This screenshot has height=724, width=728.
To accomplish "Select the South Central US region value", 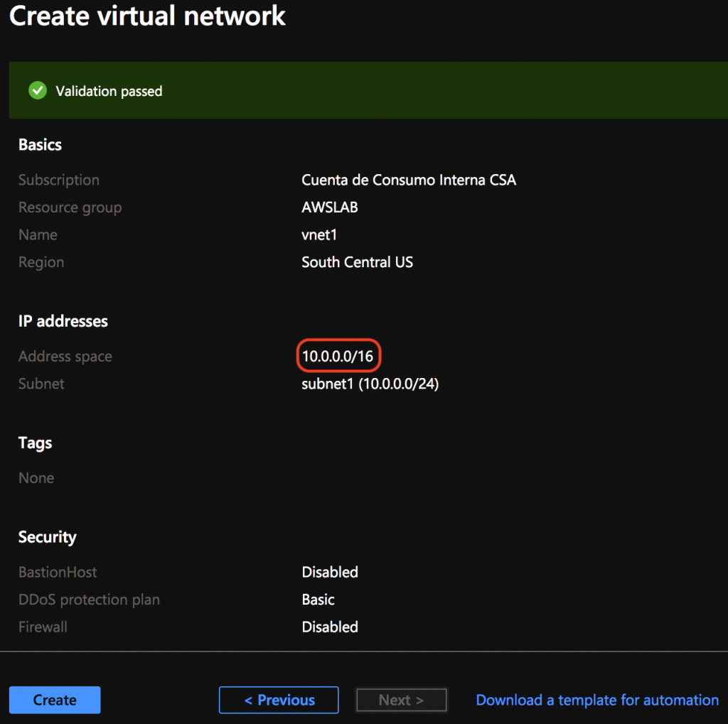I will tap(357, 262).
